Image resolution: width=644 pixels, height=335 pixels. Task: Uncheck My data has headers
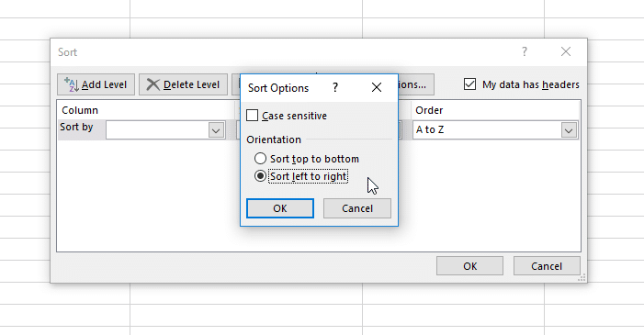469,84
